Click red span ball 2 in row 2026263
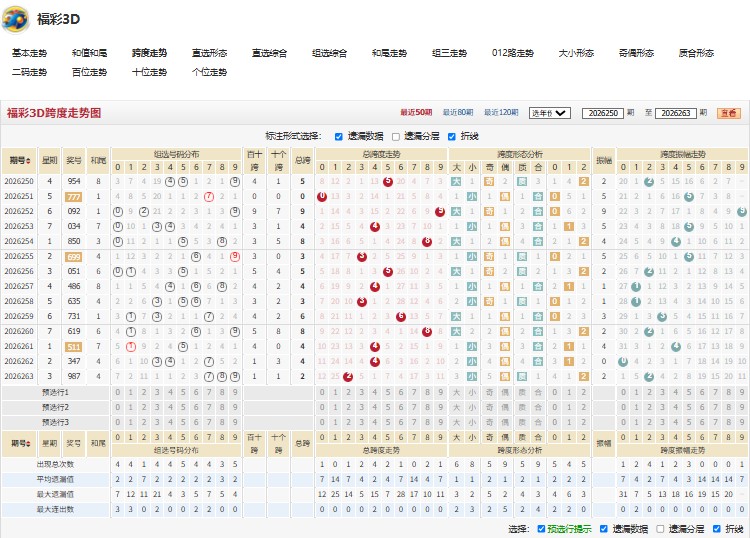Image resolution: width=750 pixels, height=538 pixels. point(348,376)
